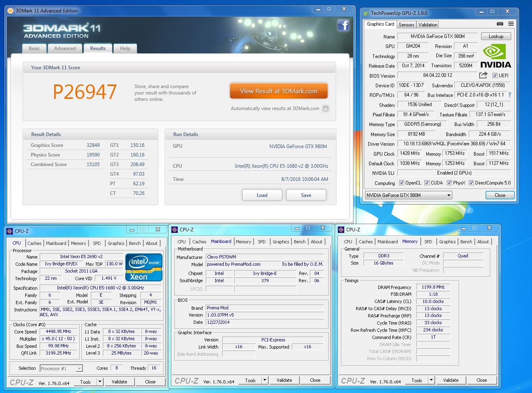Open Bench tab in CPU-Z CPU window
532x393 pixels.
[x=135, y=243]
